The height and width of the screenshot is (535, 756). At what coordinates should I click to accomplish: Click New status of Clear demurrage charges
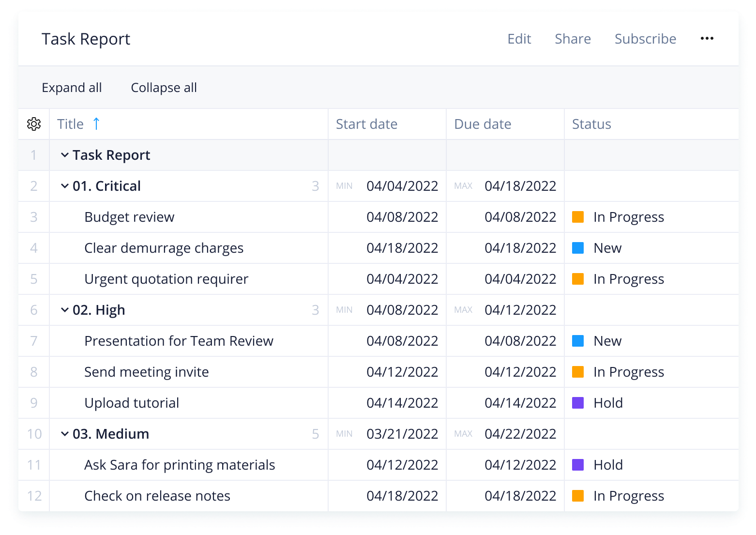pos(607,248)
